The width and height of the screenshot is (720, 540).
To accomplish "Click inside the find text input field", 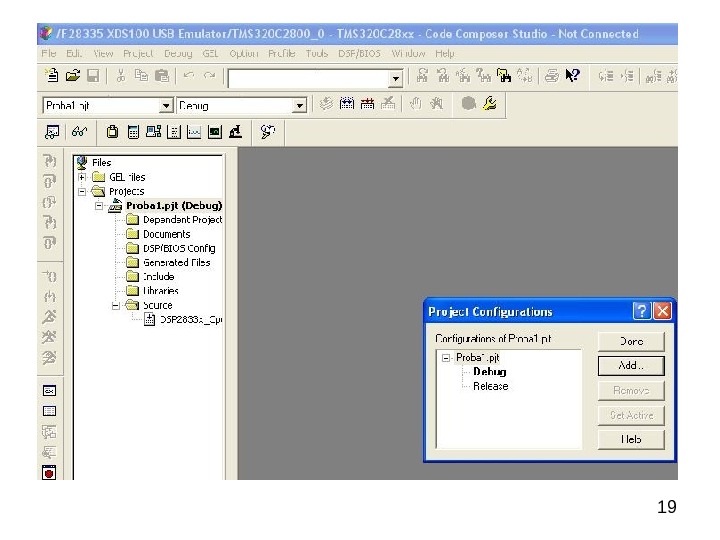I will coord(309,79).
